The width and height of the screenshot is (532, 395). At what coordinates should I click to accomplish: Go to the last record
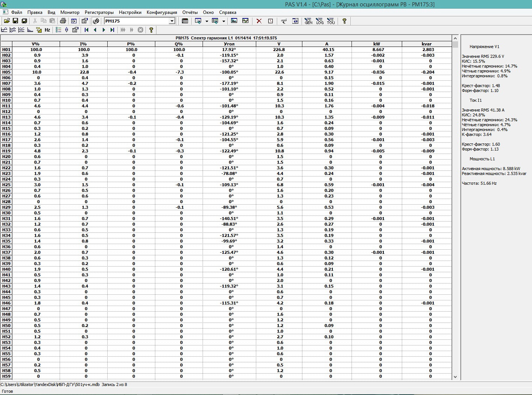[112, 30]
